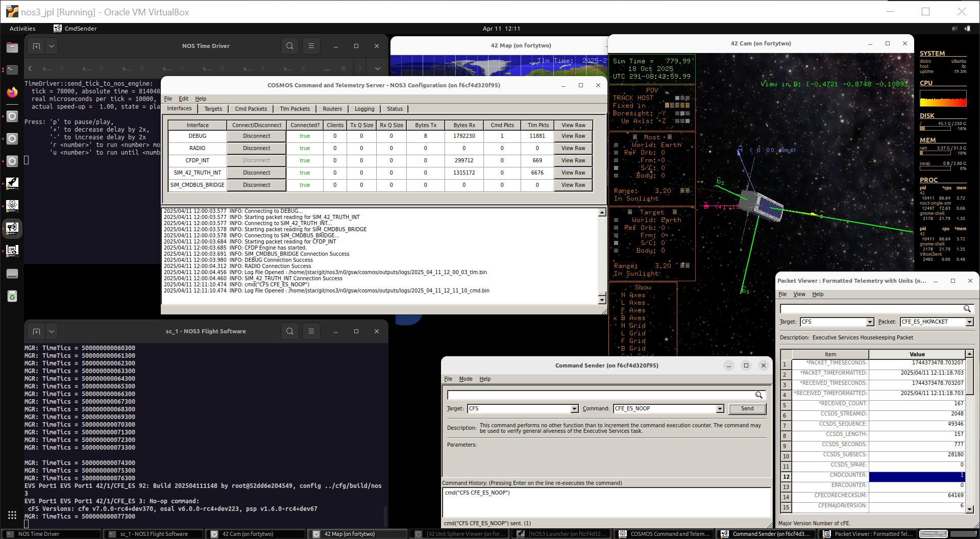Open View menu in Packet Viewer

[799, 294]
